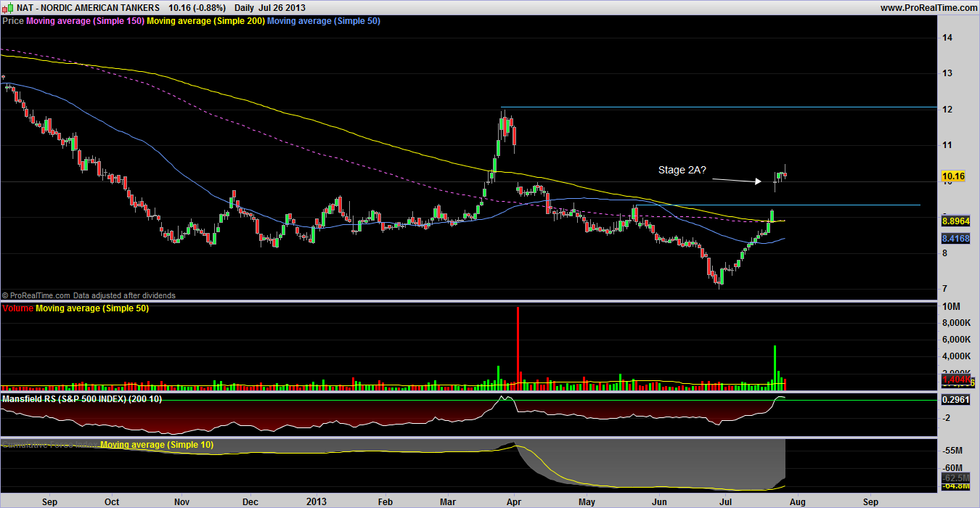
Task: Click the Moving average (Simple 10) label
Action: click(x=157, y=445)
